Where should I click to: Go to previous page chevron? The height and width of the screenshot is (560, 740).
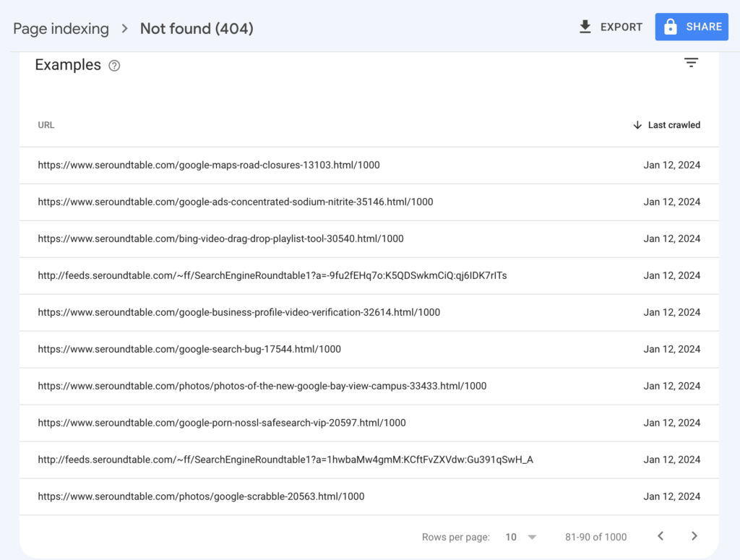click(660, 536)
